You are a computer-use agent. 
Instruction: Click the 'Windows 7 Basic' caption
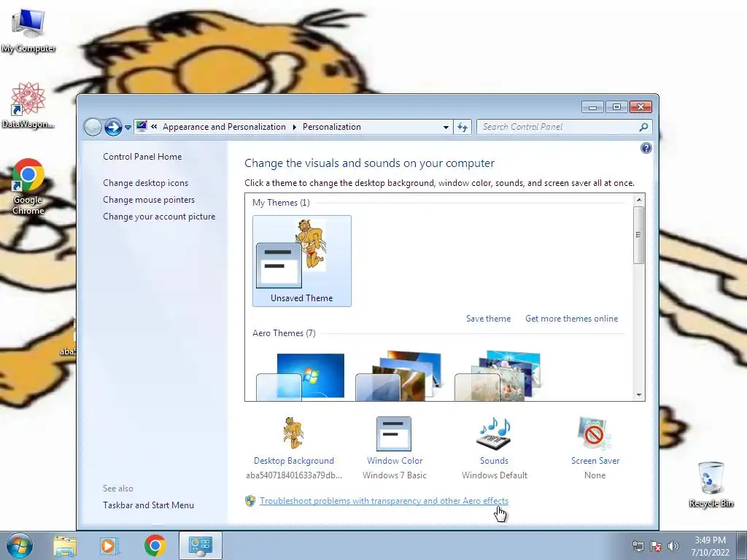point(395,475)
